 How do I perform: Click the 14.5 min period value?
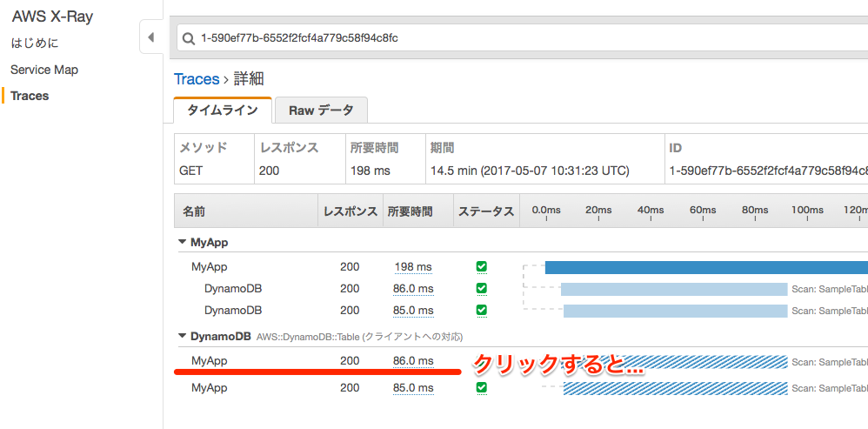coord(530,171)
